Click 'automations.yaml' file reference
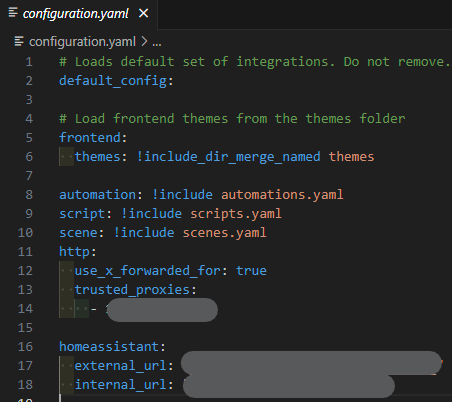 pos(282,195)
